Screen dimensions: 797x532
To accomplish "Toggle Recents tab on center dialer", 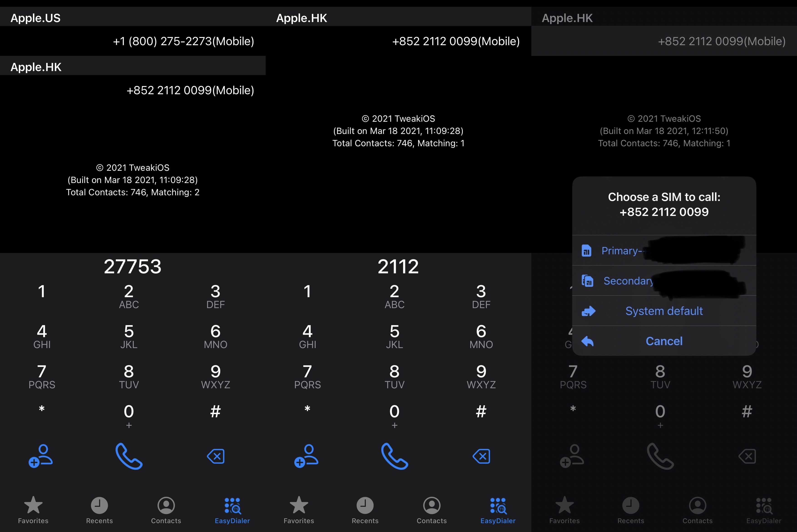I will (x=365, y=510).
